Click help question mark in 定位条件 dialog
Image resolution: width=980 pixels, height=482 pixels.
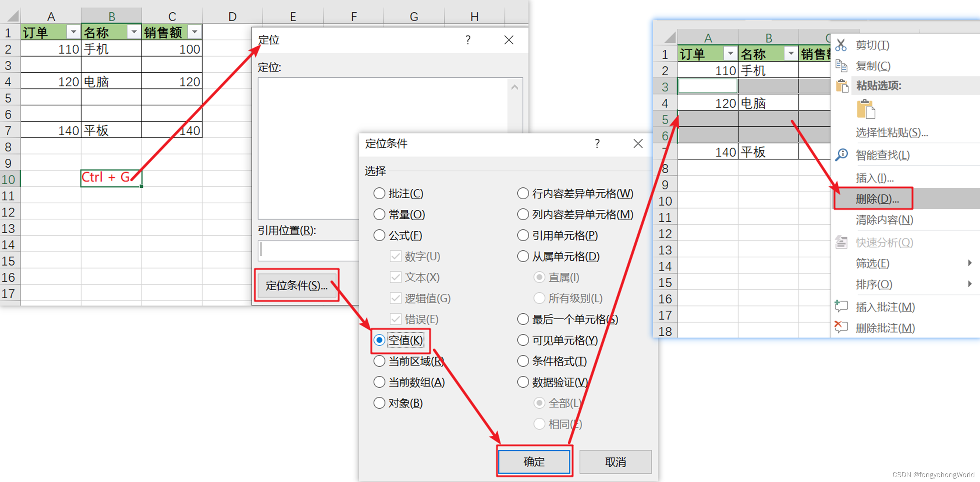597,144
